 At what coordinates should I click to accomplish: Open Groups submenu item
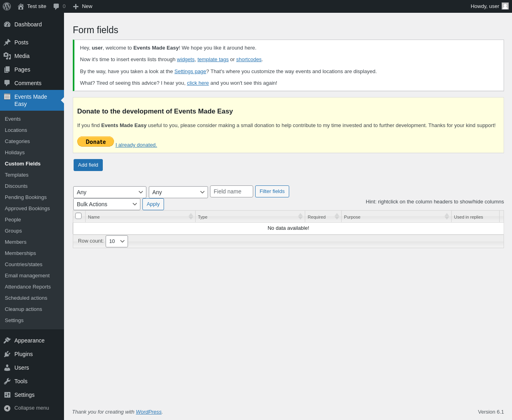pos(13,231)
